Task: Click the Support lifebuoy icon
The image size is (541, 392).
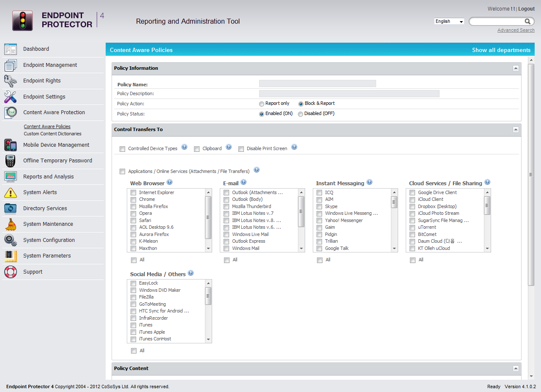Action: click(x=11, y=272)
